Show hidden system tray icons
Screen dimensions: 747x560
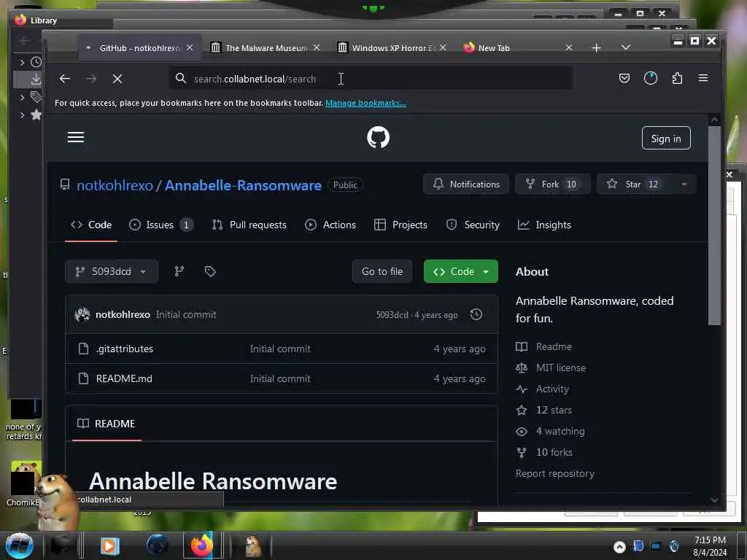(619, 547)
